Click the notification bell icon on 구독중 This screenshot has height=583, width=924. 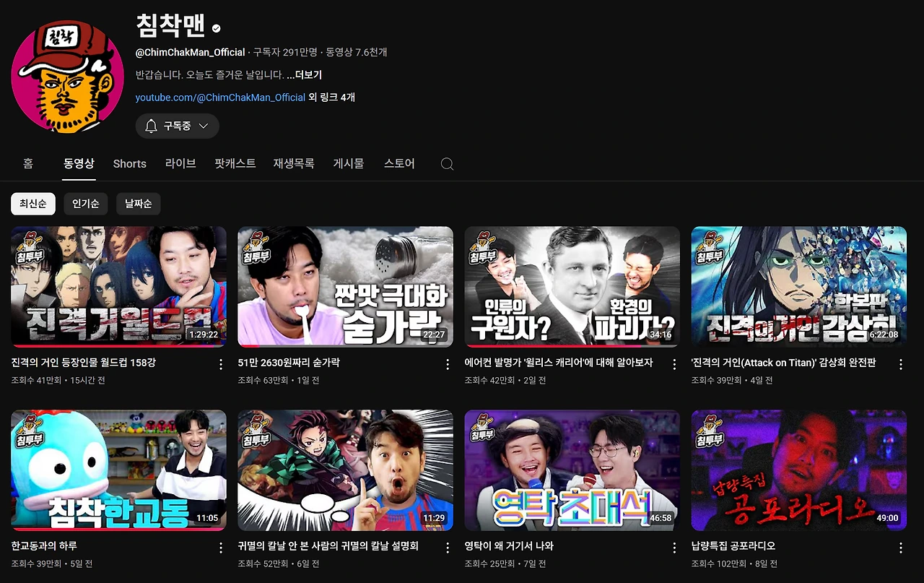[151, 126]
